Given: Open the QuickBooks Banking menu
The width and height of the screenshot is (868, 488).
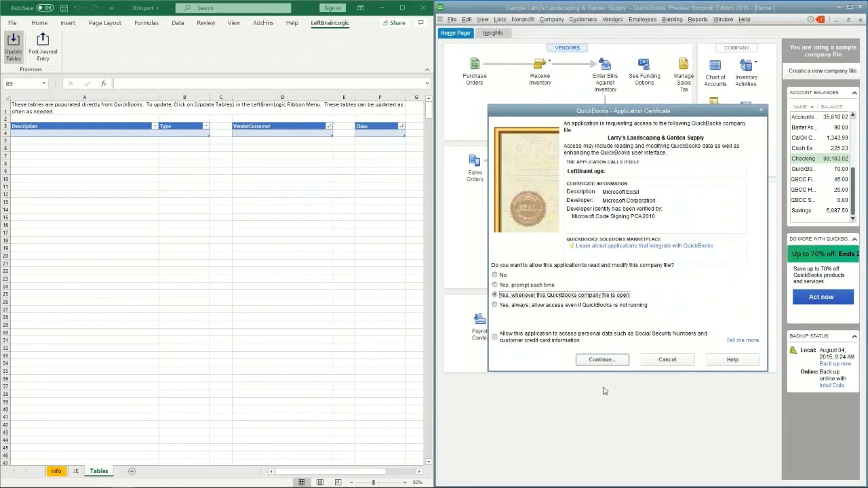Looking at the screenshot, I should [672, 19].
